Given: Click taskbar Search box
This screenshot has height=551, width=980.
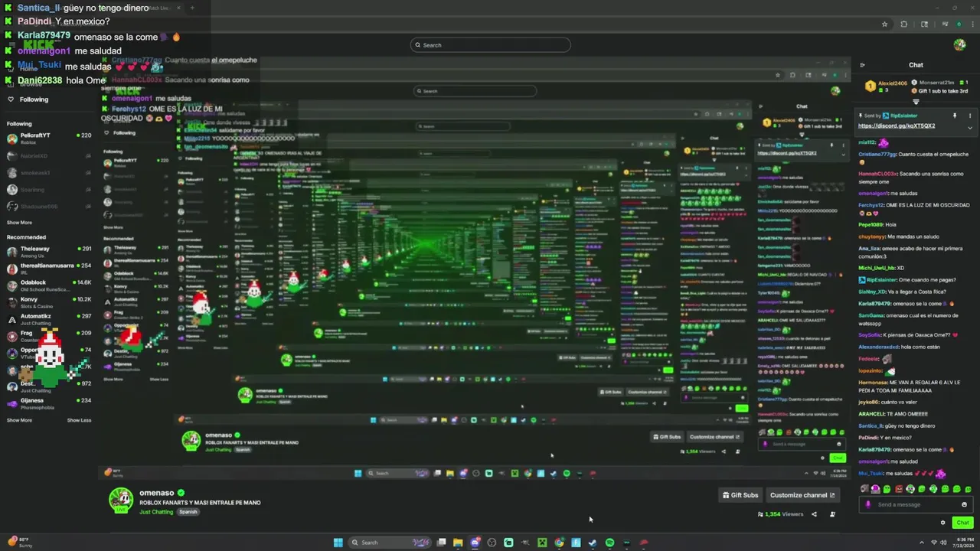Looking at the screenshot, I should (390, 543).
